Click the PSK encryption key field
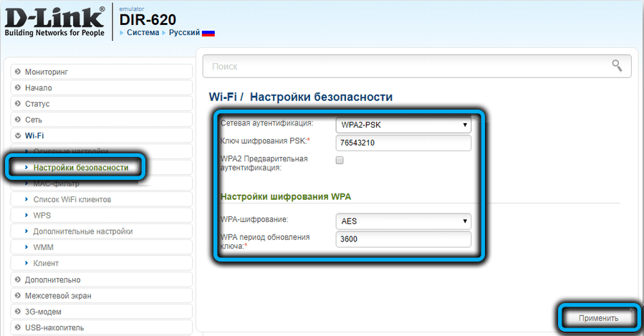 (403, 143)
